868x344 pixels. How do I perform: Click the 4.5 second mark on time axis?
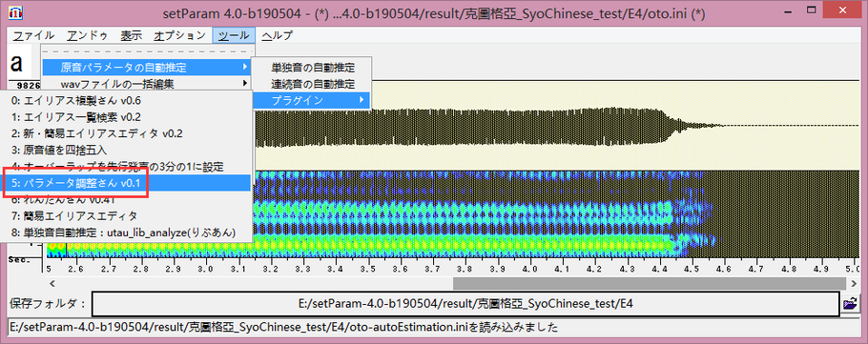click(692, 269)
